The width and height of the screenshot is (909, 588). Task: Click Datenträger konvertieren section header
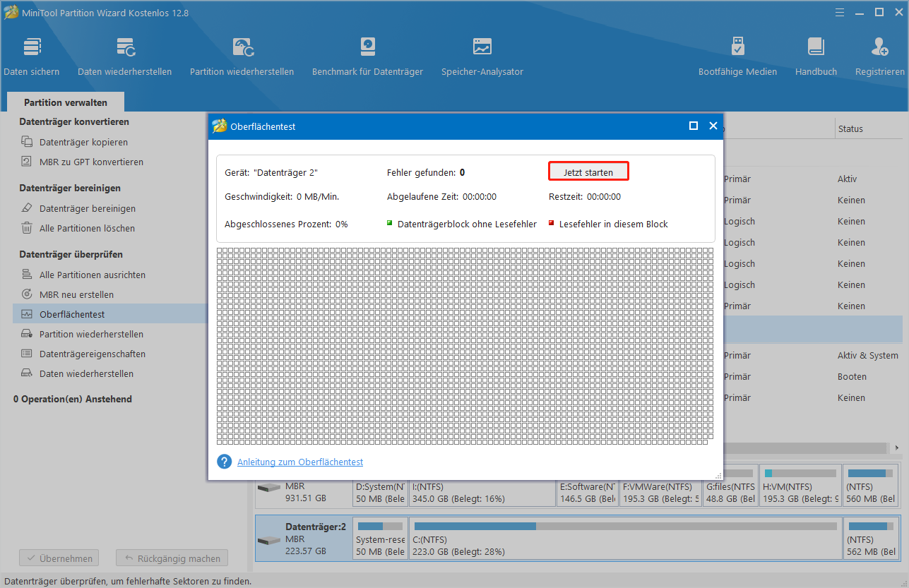pos(74,121)
